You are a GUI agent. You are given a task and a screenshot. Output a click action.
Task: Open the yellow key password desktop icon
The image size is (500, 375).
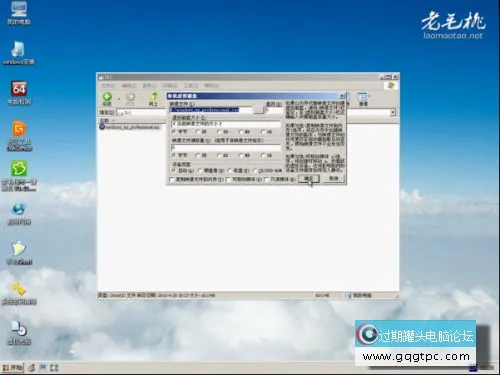19,293
